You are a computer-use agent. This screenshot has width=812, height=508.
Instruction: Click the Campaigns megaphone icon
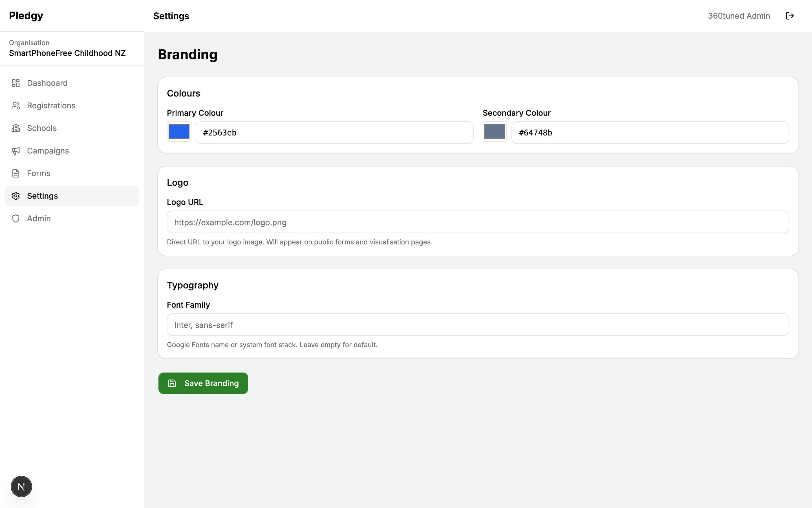(x=16, y=150)
